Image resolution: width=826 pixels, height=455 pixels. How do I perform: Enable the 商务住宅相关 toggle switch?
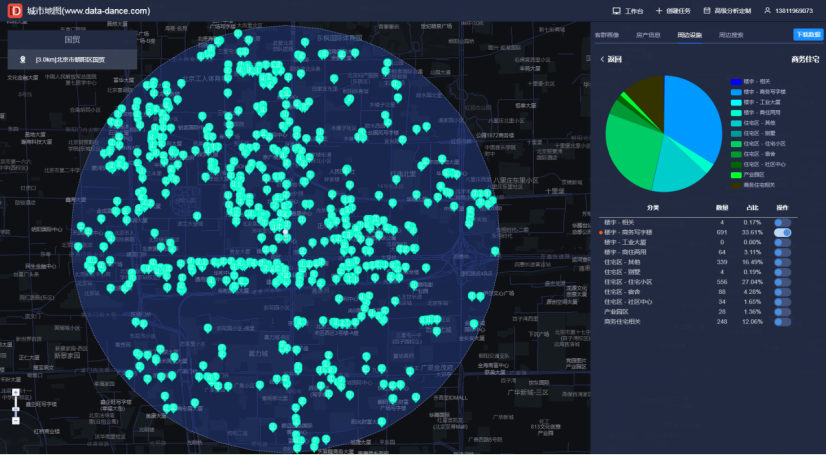click(x=782, y=322)
